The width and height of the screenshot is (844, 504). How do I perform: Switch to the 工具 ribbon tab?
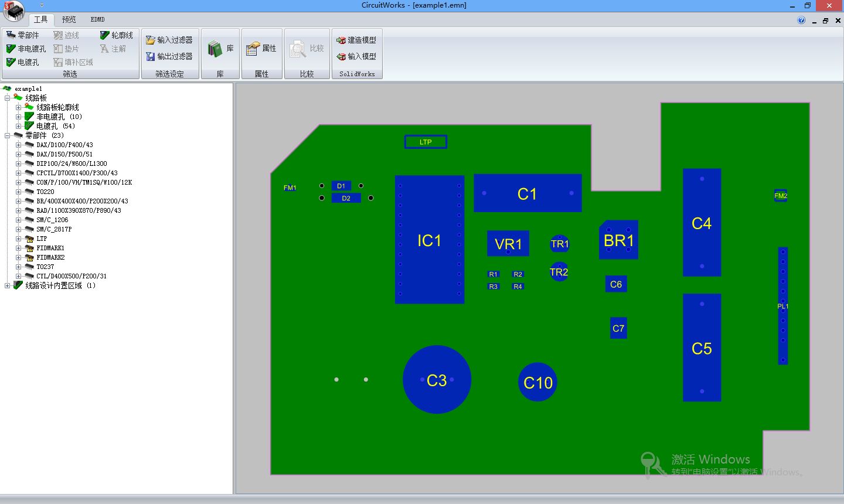[x=40, y=19]
